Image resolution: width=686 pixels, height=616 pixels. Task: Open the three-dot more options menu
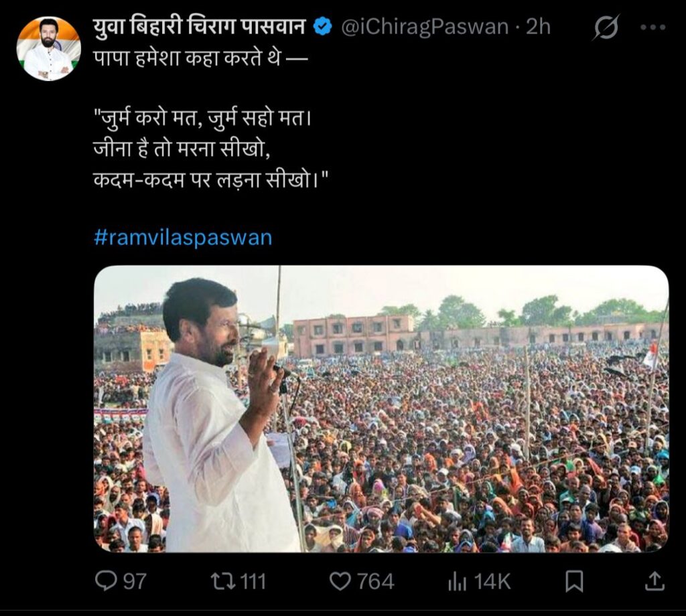pos(653,28)
